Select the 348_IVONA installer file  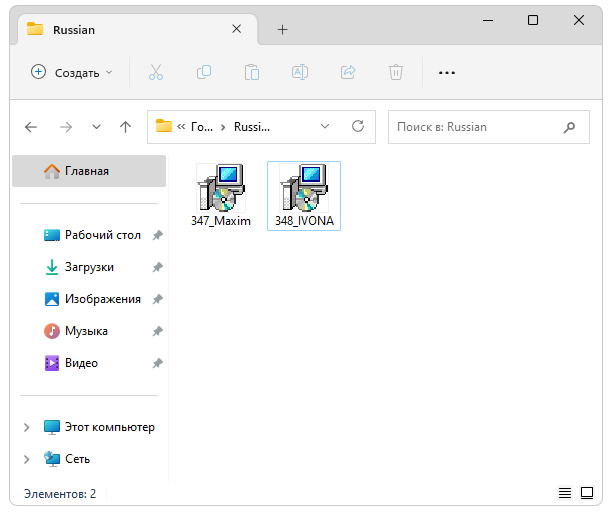(304, 196)
